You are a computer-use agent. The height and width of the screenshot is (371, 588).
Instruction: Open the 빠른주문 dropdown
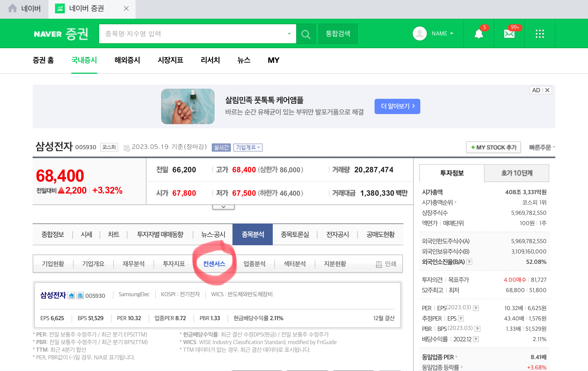542,147
